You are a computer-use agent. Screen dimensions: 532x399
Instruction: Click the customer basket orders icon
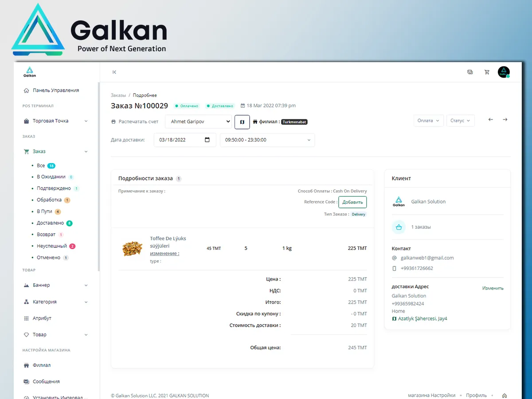[x=399, y=227]
